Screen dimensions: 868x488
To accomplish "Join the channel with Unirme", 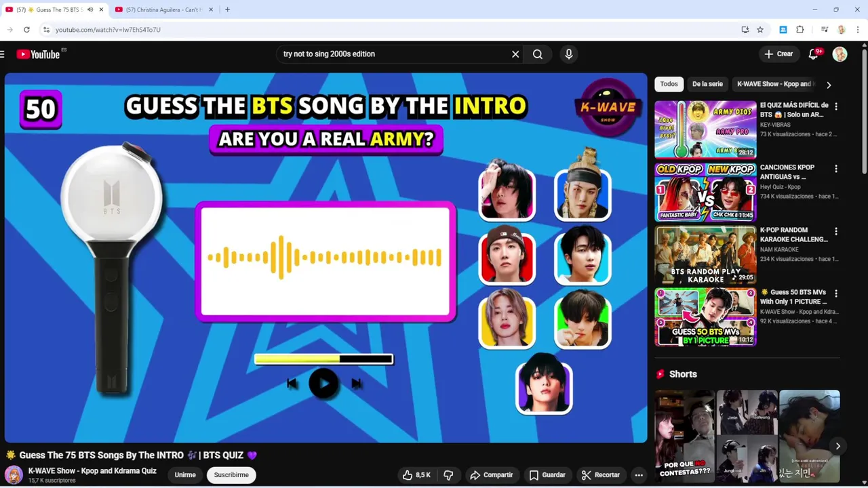I will pyautogui.click(x=185, y=475).
